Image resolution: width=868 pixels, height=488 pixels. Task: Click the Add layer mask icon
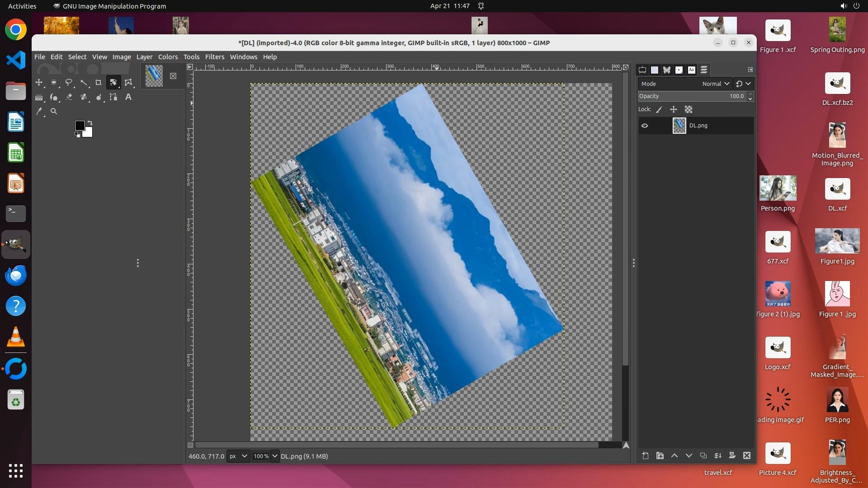tap(732, 455)
